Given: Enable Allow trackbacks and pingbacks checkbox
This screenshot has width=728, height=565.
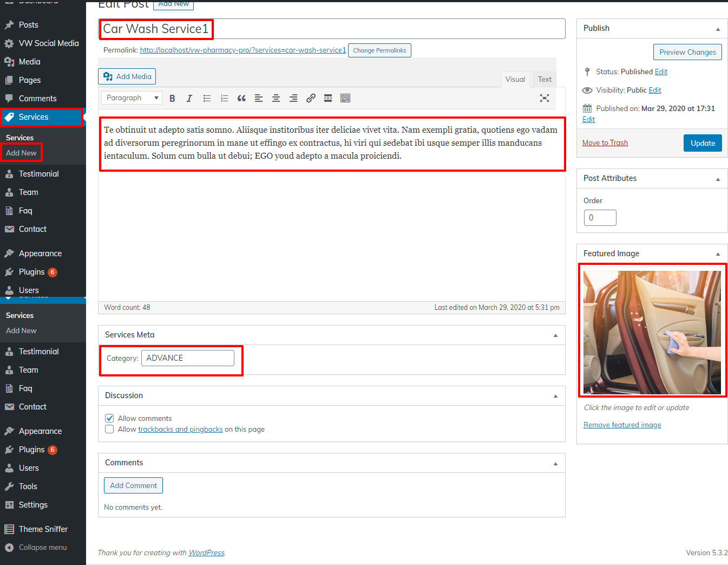Looking at the screenshot, I should click(109, 429).
